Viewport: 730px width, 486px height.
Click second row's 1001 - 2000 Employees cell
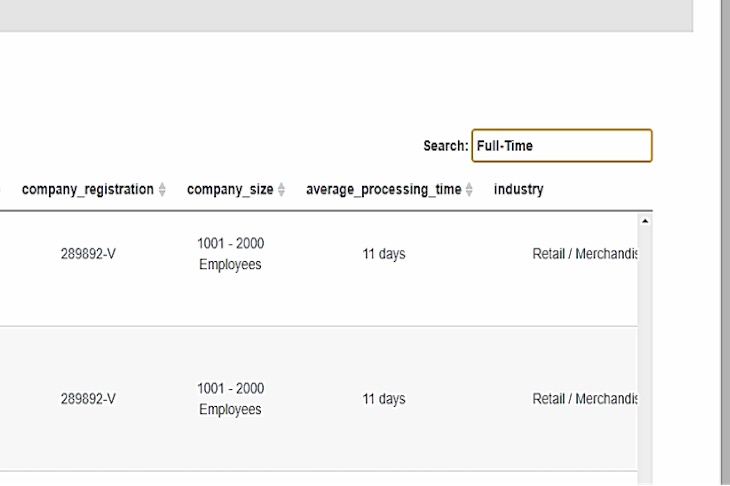(230, 399)
